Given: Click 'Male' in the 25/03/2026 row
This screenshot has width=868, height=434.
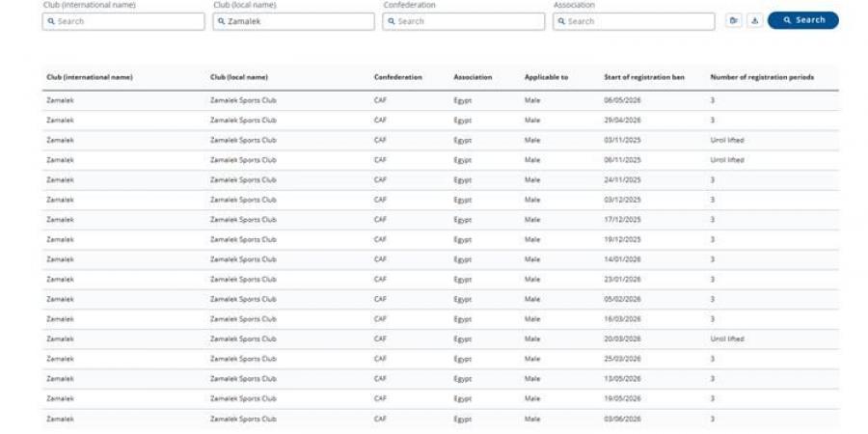Looking at the screenshot, I should [x=532, y=360].
